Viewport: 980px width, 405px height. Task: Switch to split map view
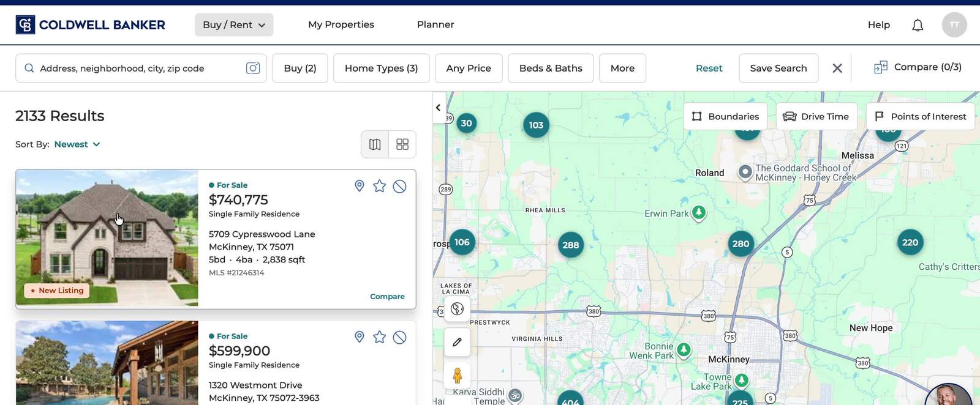[x=375, y=144]
